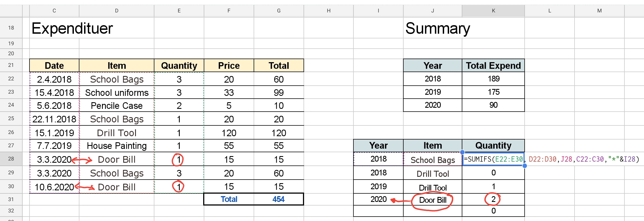This screenshot has height=221, width=644.
Task: Click the column H header
Action: tap(328, 11)
